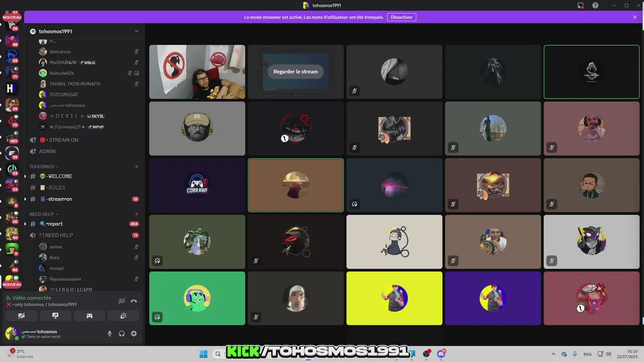This screenshot has height=362, width=644.
Task: Toggle noise suppression in voice panel
Action: click(x=122, y=301)
